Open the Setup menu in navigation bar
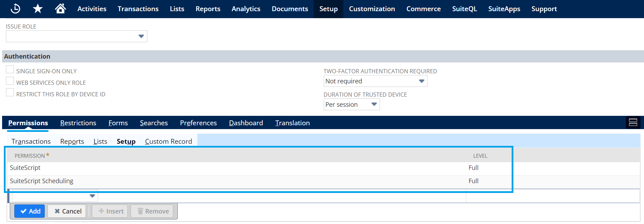This screenshot has width=644, height=224. [x=328, y=9]
